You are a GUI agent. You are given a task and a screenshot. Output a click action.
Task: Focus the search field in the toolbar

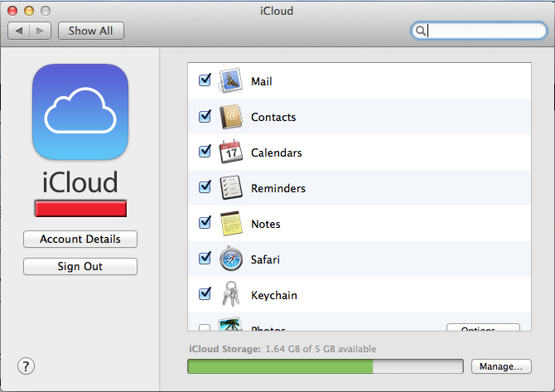coord(479,31)
